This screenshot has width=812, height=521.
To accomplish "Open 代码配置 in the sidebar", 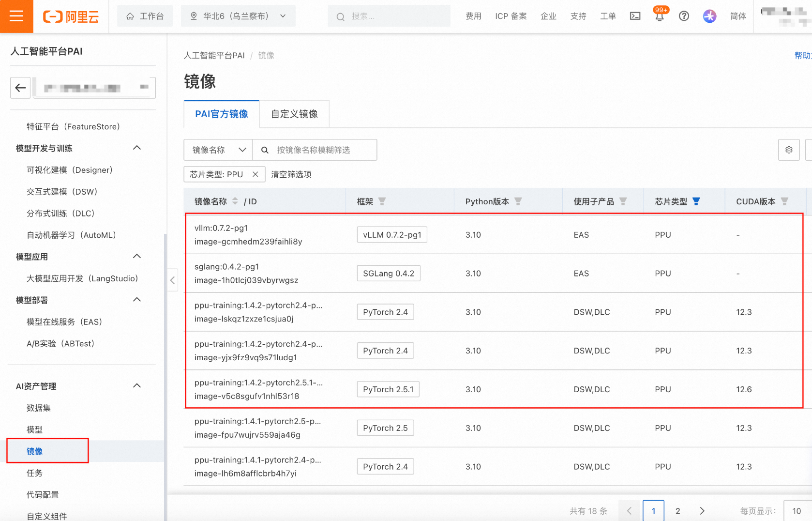I will coord(43,494).
